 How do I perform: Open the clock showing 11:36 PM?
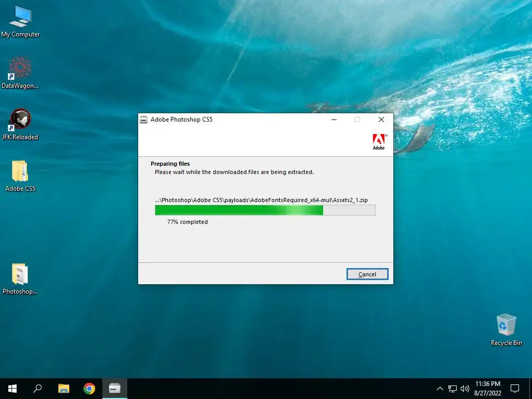[x=487, y=389]
